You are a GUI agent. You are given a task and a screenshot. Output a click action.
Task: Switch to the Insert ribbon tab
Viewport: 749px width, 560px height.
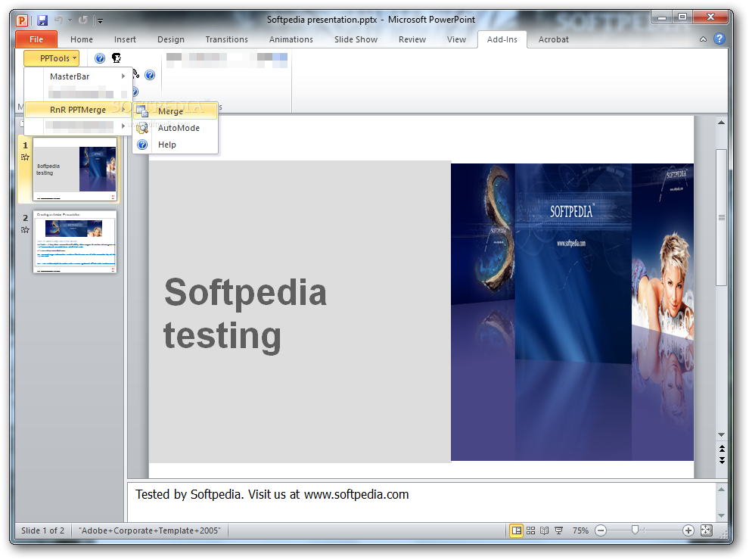coord(125,39)
